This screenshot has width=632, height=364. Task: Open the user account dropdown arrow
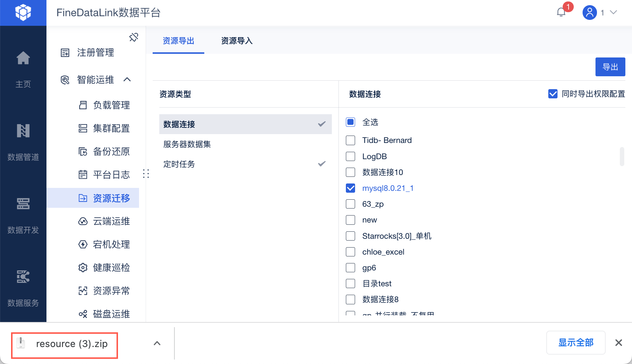pos(614,13)
